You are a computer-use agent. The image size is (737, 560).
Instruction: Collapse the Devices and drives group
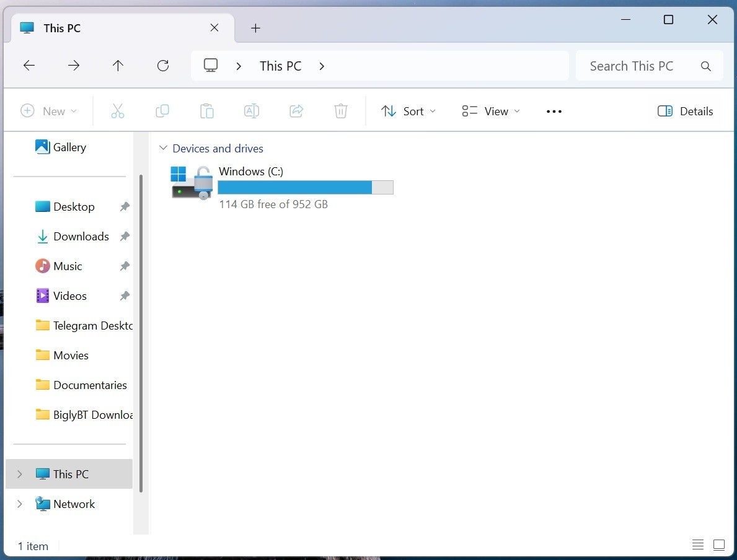point(163,148)
